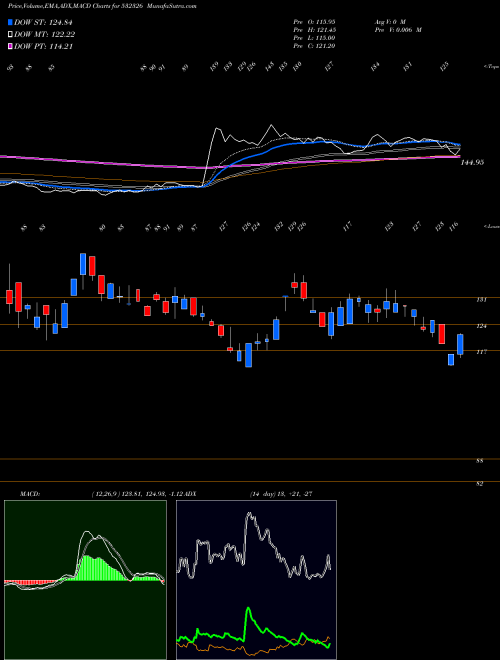Click the 'Pre L: 115.09' value
The height and width of the screenshot is (660, 500).
click(314, 38)
